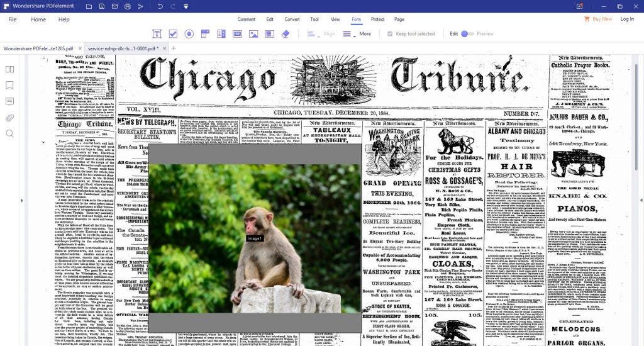
Task: Select the monkey image field
Action: (255, 238)
